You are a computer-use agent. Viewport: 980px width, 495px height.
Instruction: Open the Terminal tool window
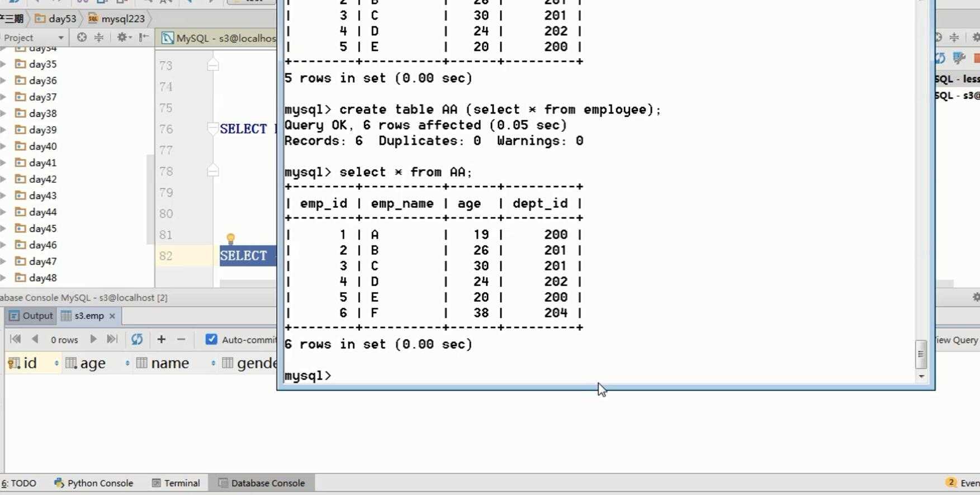pyautogui.click(x=176, y=483)
